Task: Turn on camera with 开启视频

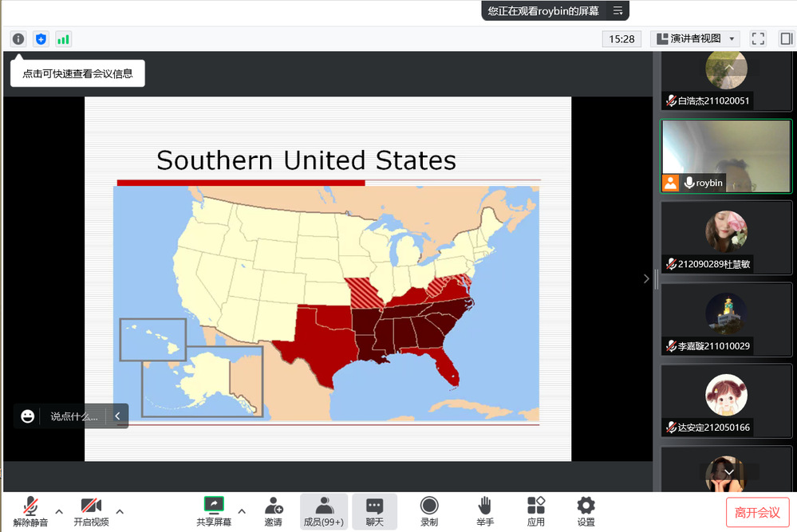Action: pyautogui.click(x=91, y=511)
